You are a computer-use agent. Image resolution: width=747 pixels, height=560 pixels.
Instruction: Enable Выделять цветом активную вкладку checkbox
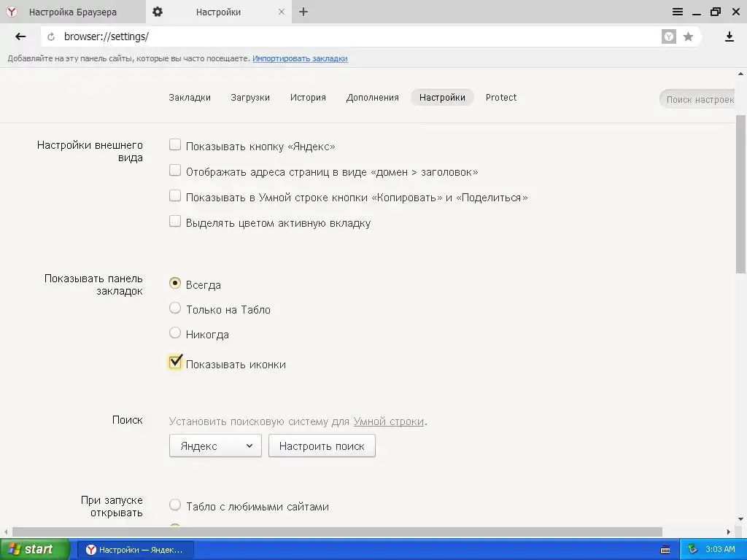(175, 221)
